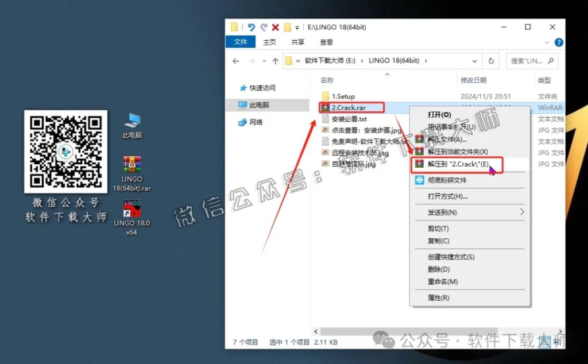Open the address bar history dropdown arrow
The image size is (588, 364).
(x=474, y=61)
